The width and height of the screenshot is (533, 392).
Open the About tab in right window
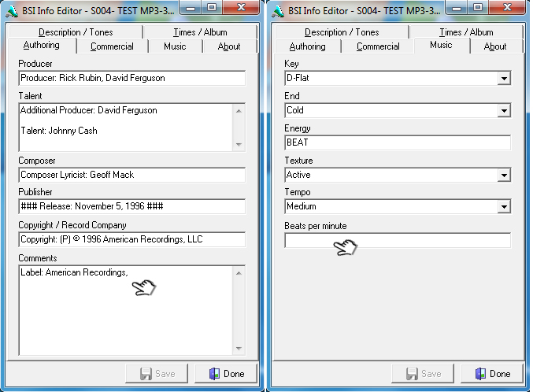pyautogui.click(x=495, y=46)
